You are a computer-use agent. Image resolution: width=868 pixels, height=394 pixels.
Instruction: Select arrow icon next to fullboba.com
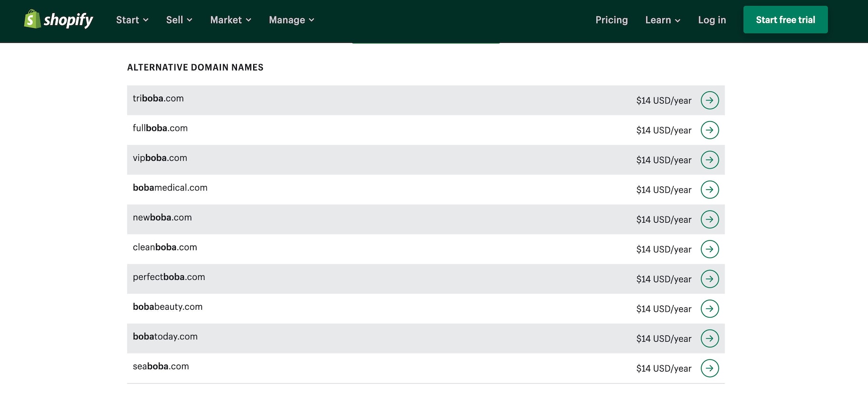point(710,130)
